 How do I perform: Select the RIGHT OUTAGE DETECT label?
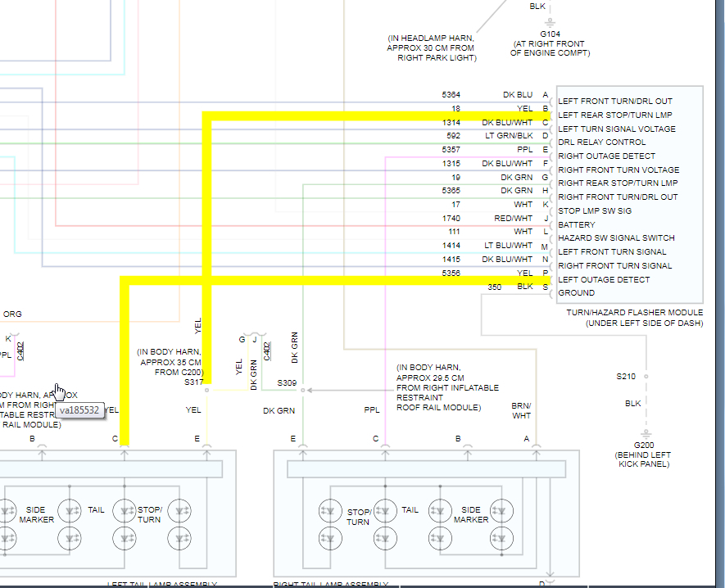(607, 156)
